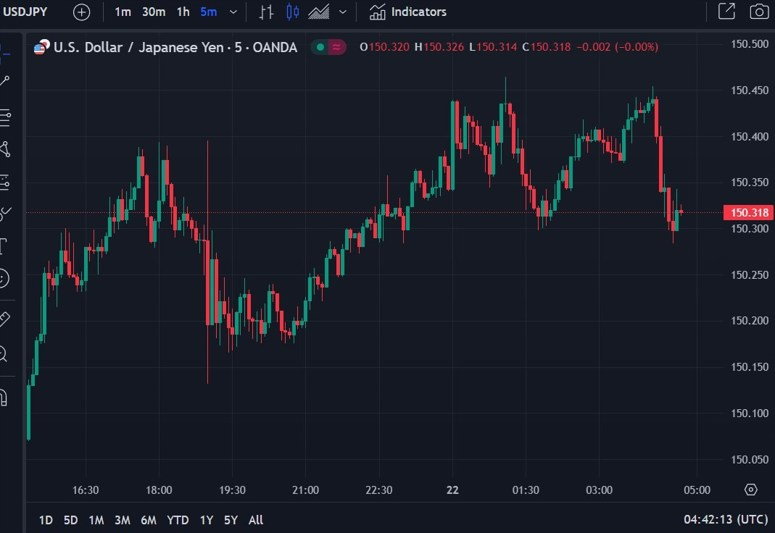Image resolution: width=775 pixels, height=533 pixels.
Task: Select the Zoom In magnifier tool
Action: [x=4, y=354]
